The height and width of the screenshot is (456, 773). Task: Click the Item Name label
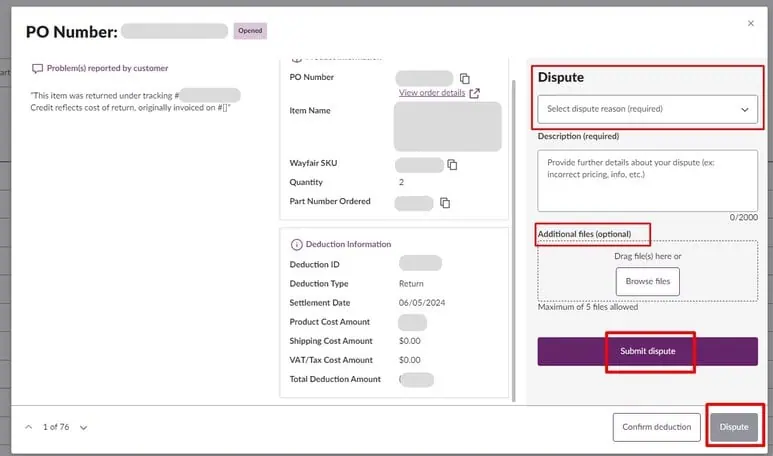point(310,111)
